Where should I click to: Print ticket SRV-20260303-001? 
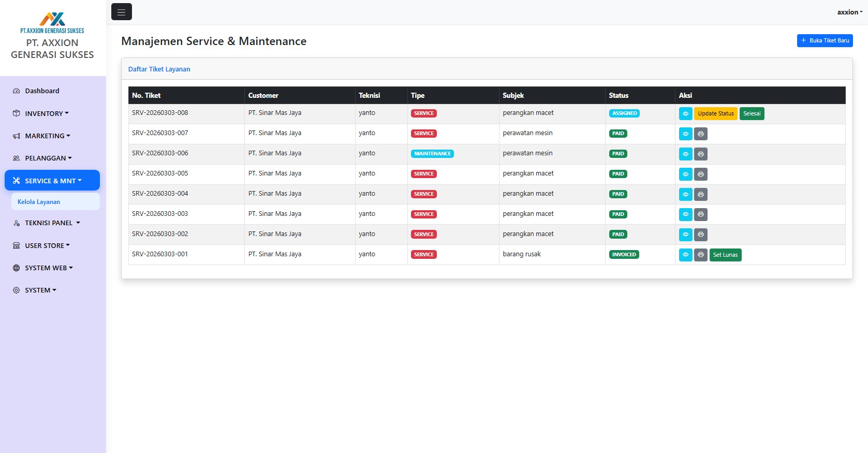[x=701, y=255]
